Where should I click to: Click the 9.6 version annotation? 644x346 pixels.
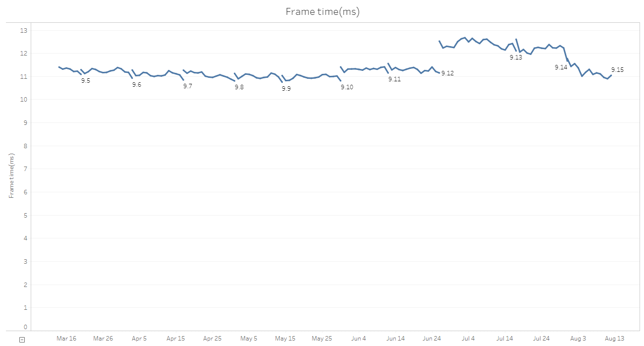[x=137, y=85]
